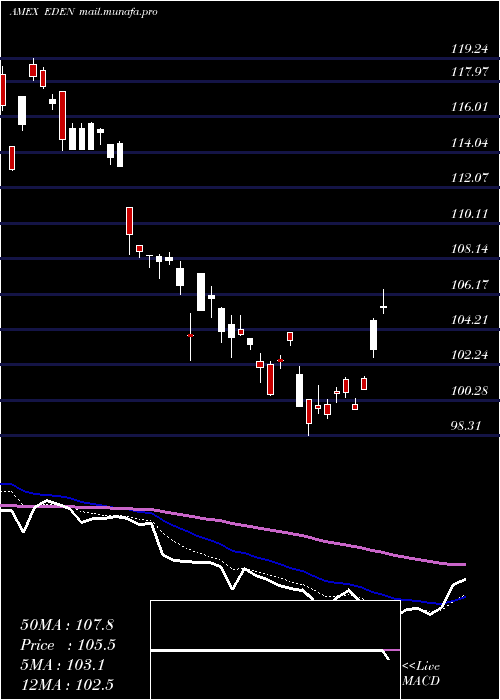Click the 114.04 price level label

pos(469,143)
